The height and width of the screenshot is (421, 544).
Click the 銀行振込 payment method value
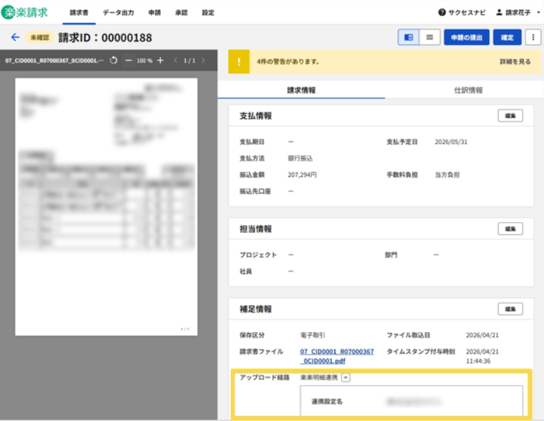[x=300, y=159]
